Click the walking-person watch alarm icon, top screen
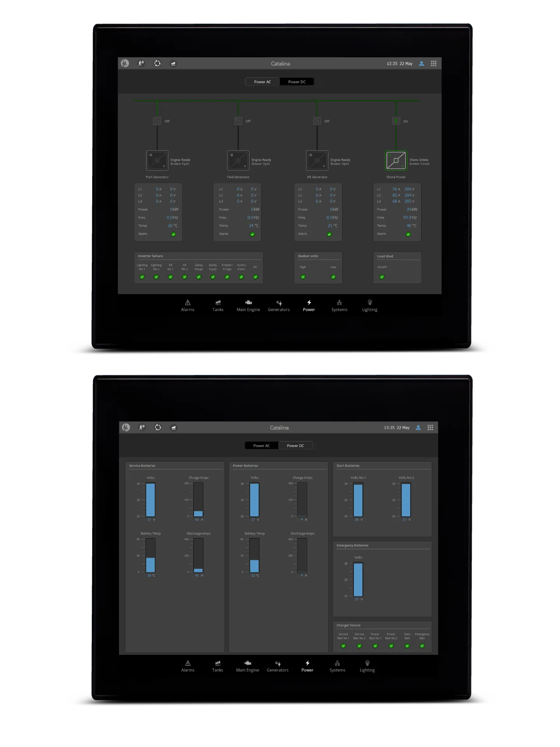 click(141, 63)
